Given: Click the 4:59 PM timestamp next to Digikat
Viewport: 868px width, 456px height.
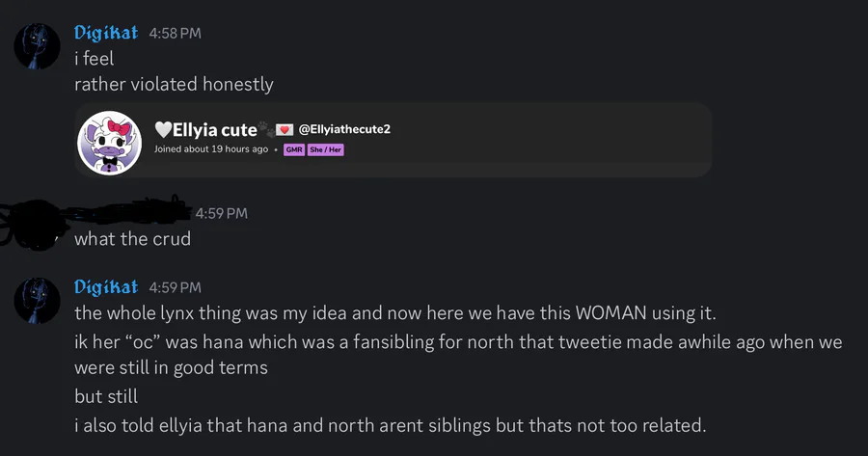Looking at the screenshot, I should tap(176, 287).
